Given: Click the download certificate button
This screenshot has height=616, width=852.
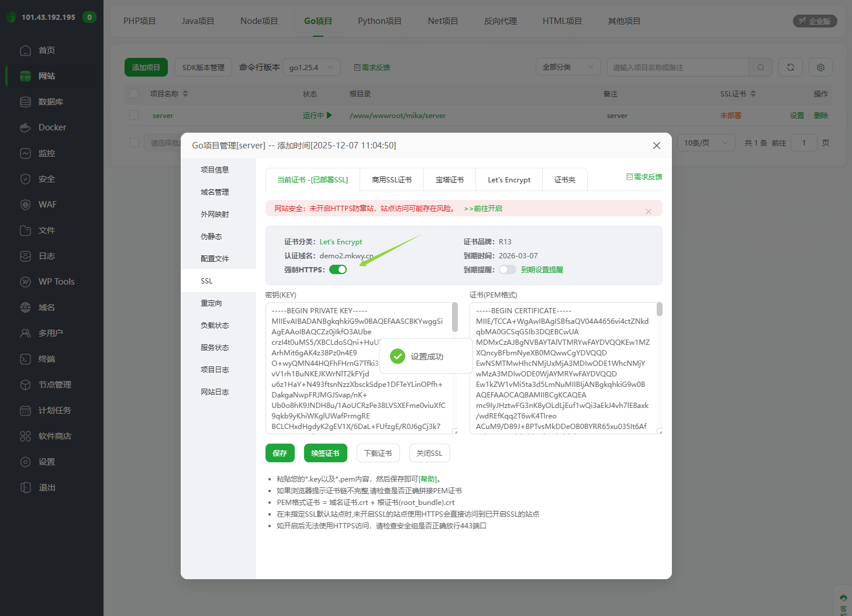Looking at the screenshot, I should [378, 453].
